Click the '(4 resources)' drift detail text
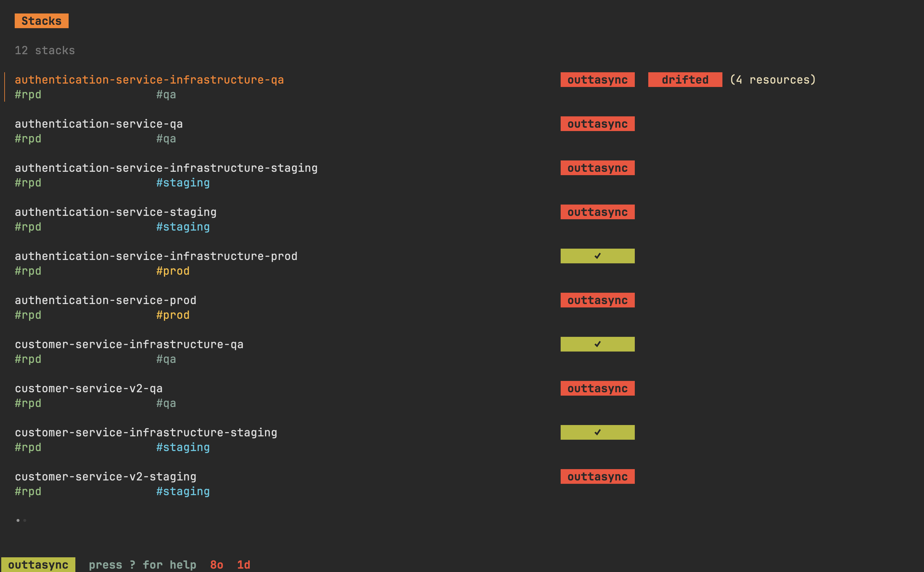Viewport: 924px width, 572px height. coord(772,80)
